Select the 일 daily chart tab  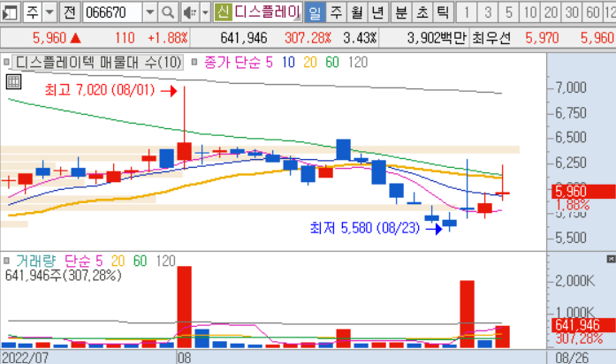tap(315, 12)
